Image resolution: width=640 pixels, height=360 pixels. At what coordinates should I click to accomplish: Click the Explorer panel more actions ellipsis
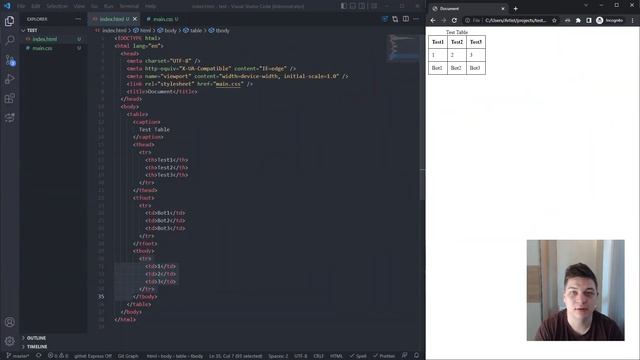point(78,19)
